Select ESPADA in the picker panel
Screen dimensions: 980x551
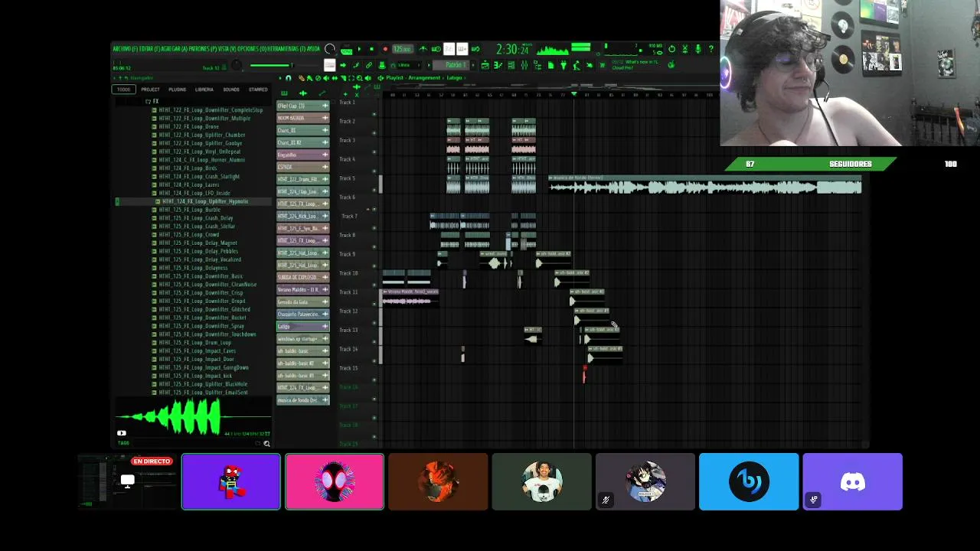click(x=302, y=167)
